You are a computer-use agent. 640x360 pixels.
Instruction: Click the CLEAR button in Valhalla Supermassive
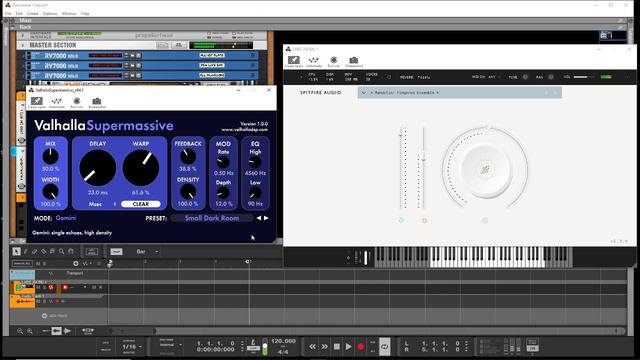[141, 204]
